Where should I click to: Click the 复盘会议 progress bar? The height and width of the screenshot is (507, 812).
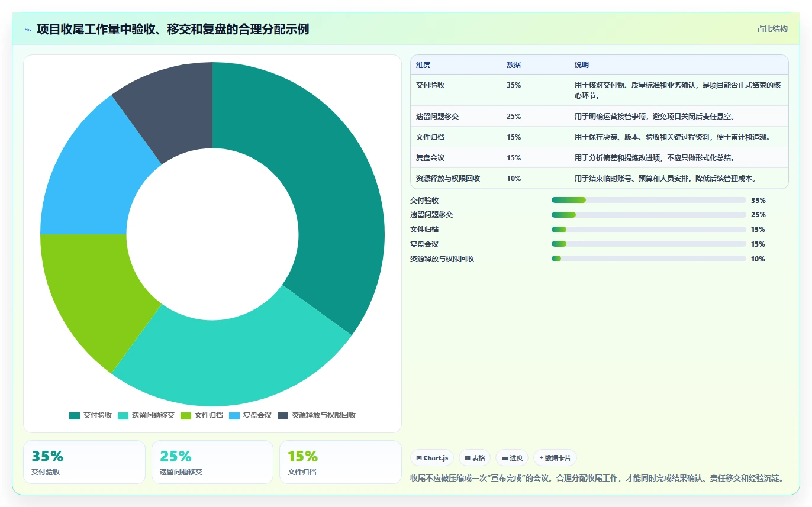[x=649, y=244]
